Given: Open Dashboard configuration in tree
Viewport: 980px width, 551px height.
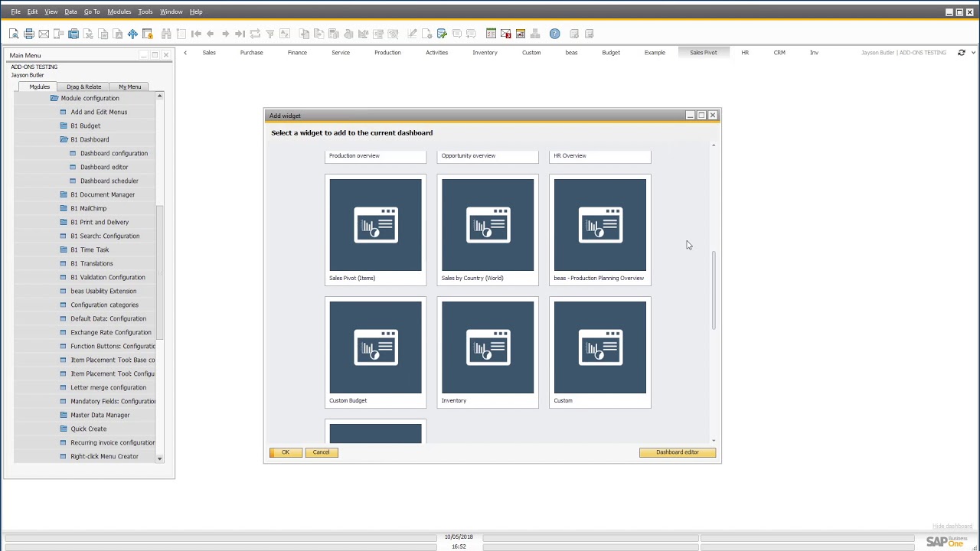Looking at the screenshot, I should click(113, 153).
